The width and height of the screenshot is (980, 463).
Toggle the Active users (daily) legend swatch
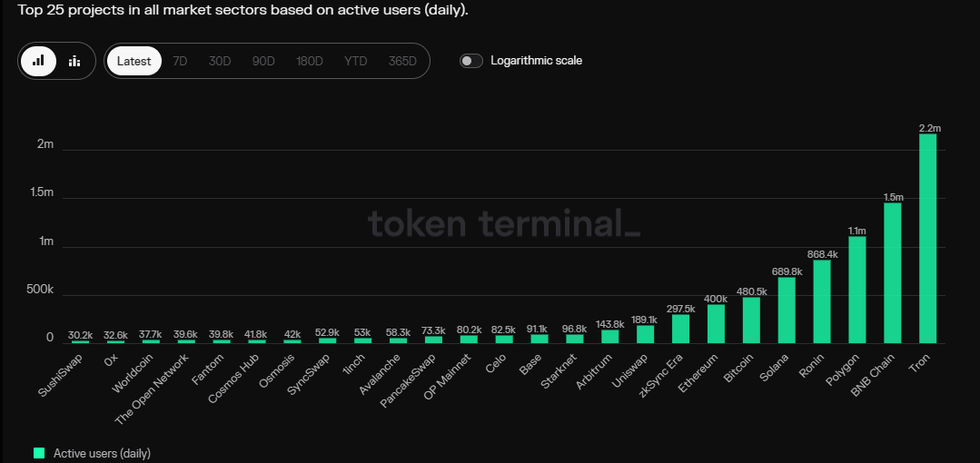[x=39, y=453]
